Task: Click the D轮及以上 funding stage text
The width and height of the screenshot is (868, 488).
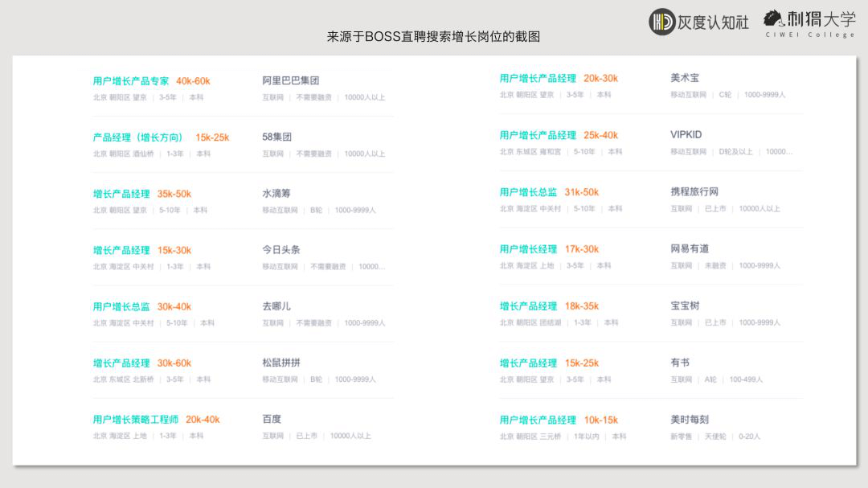Action: 735,152
